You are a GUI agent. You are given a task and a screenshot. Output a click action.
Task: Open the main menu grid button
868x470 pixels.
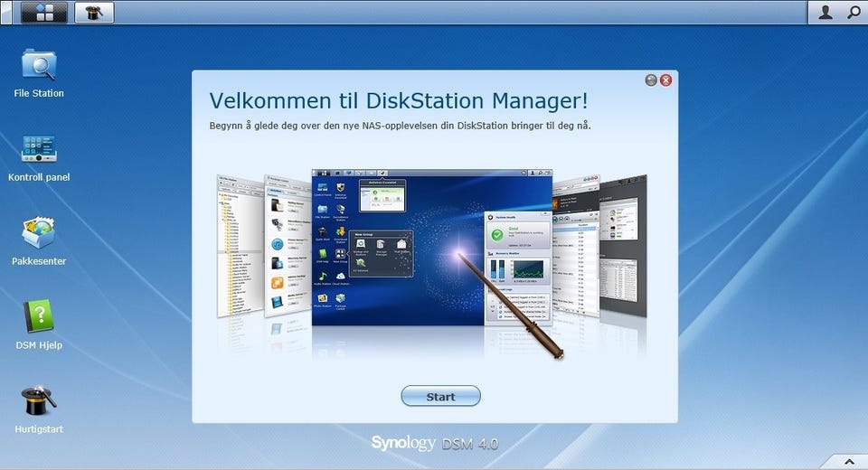(x=44, y=12)
